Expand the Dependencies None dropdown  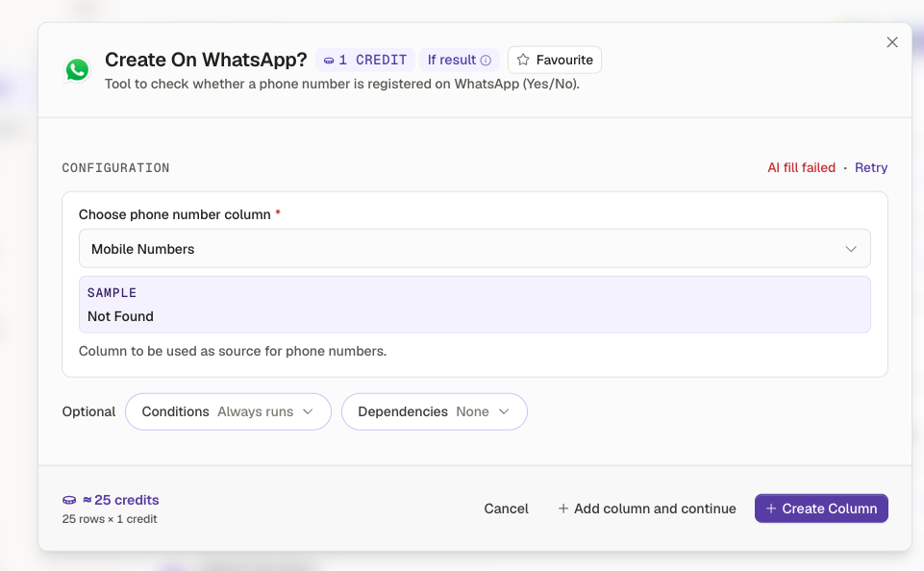[x=435, y=411]
